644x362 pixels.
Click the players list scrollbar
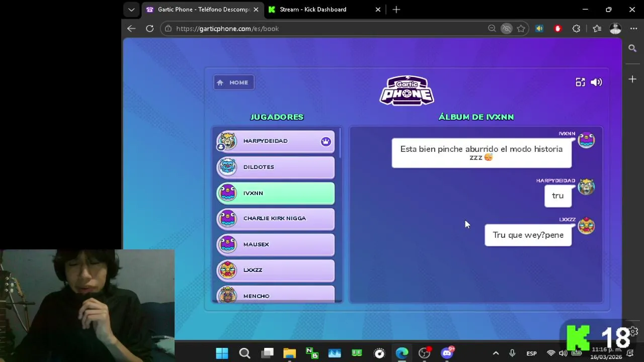(x=341, y=143)
